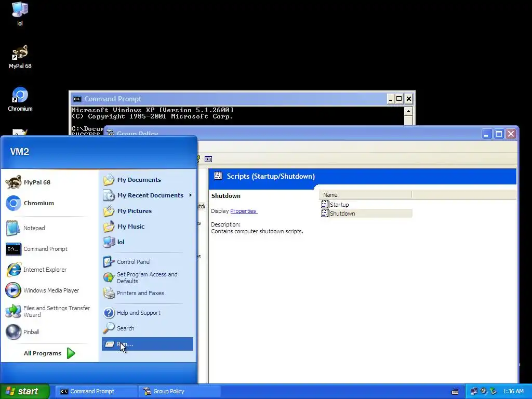The height and width of the screenshot is (399, 532).
Task: Open Files and Settings Transfer Wizard
Action: click(x=49, y=311)
